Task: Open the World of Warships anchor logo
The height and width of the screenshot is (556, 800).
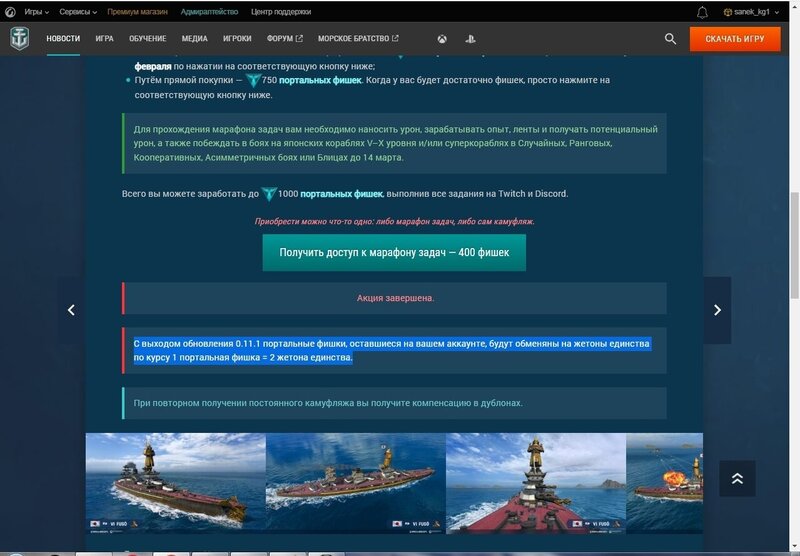Action: coord(20,39)
